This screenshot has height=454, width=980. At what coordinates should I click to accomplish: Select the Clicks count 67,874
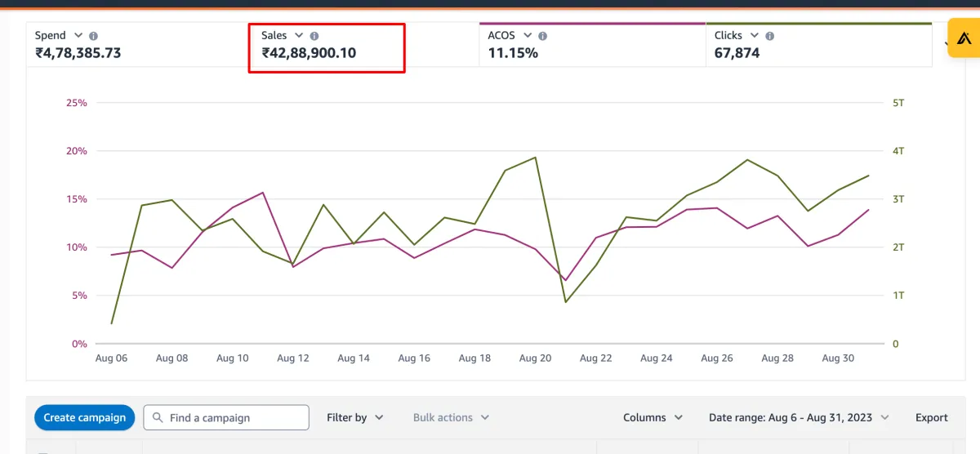[x=737, y=53]
